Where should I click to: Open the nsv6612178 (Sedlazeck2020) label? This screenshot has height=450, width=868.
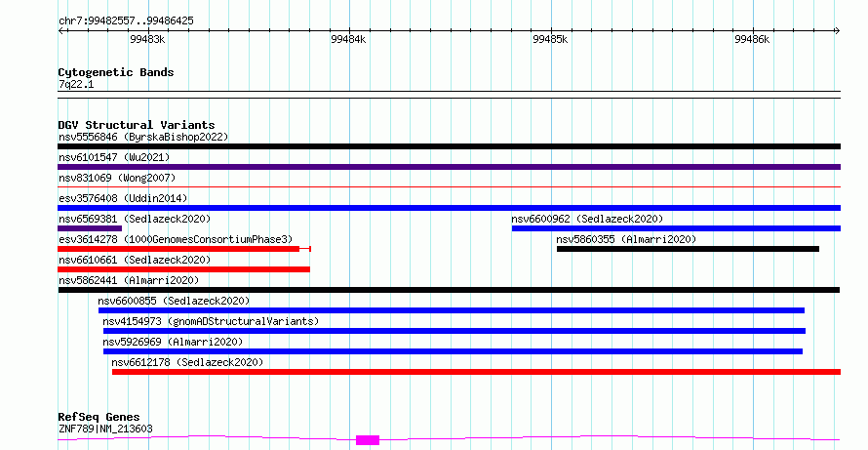[187, 362]
